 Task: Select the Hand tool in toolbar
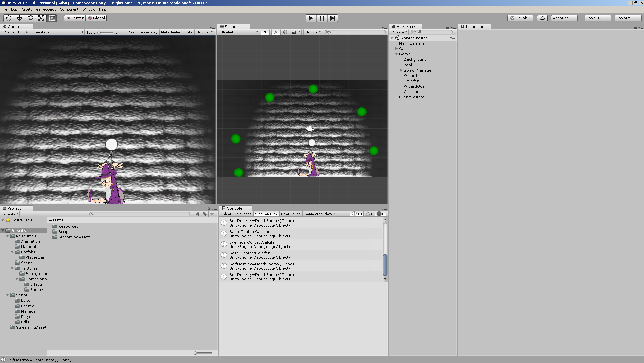pyautogui.click(x=9, y=18)
